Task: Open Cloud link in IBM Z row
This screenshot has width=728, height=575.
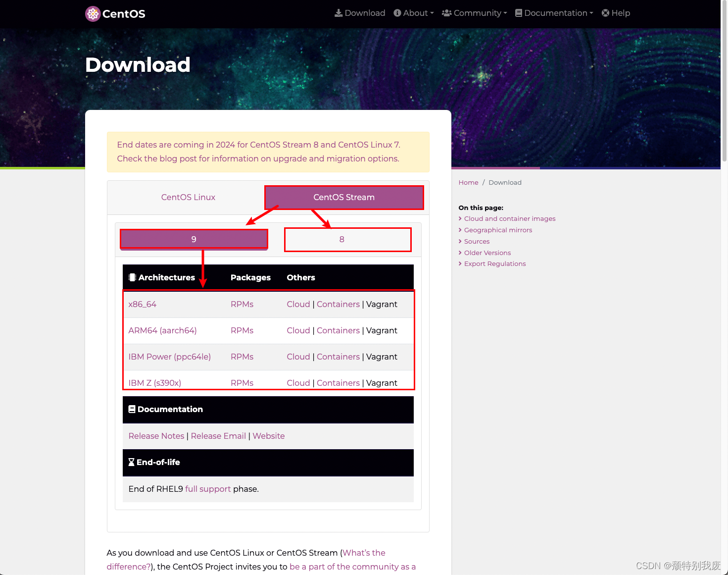Action: 298,383
